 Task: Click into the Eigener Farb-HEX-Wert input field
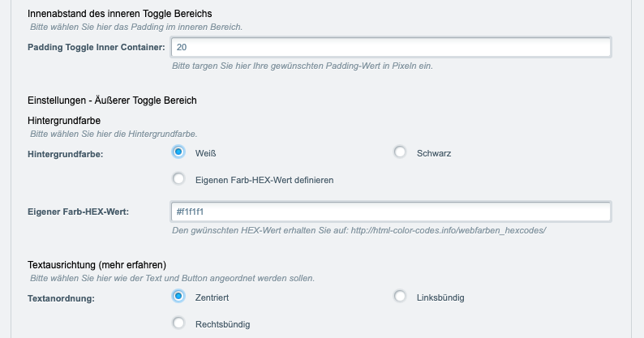pyautogui.click(x=391, y=212)
